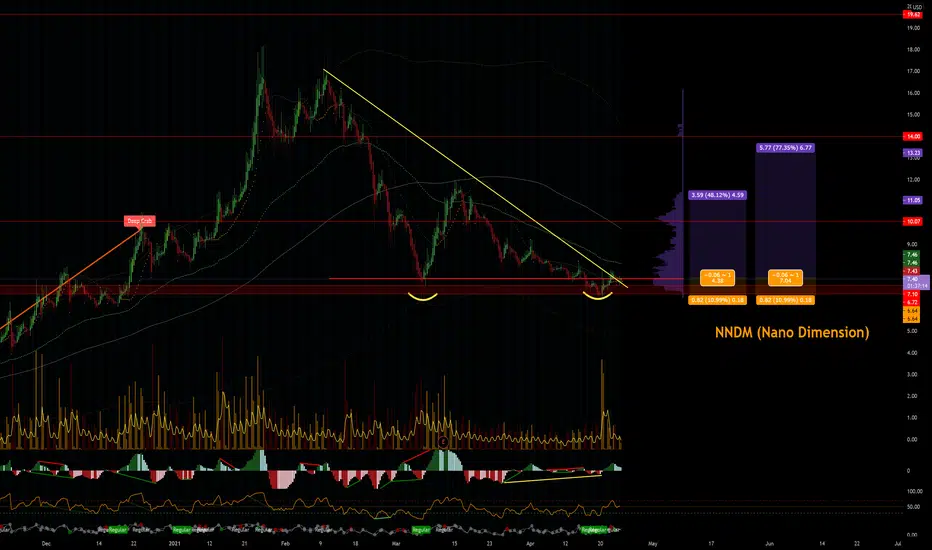Screen dimensions: 932x550
Task: Click the 17.00 price axis tick
Action: (x=913, y=71)
